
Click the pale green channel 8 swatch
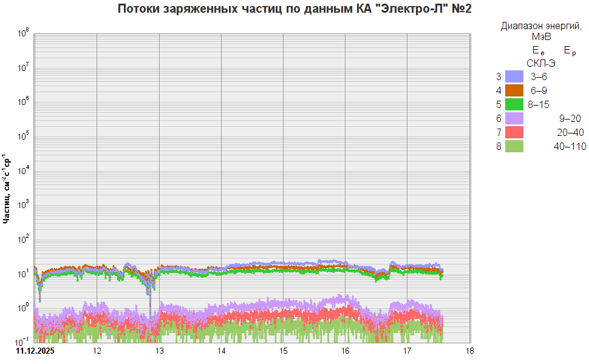514,146
